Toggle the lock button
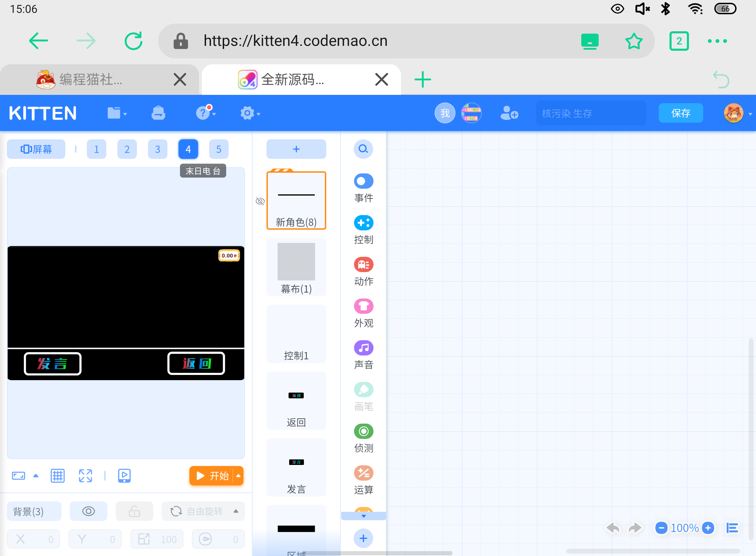This screenshot has height=556, width=756. pyautogui.click(x=134, y=512)
